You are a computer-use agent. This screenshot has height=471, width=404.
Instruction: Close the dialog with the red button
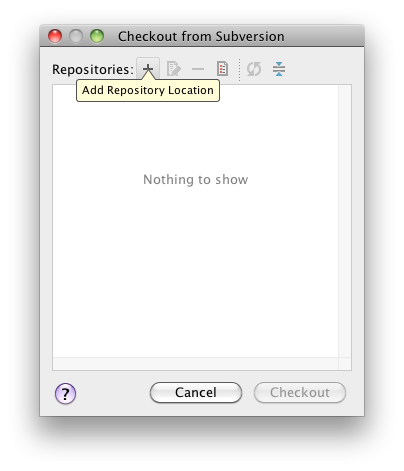55,36
